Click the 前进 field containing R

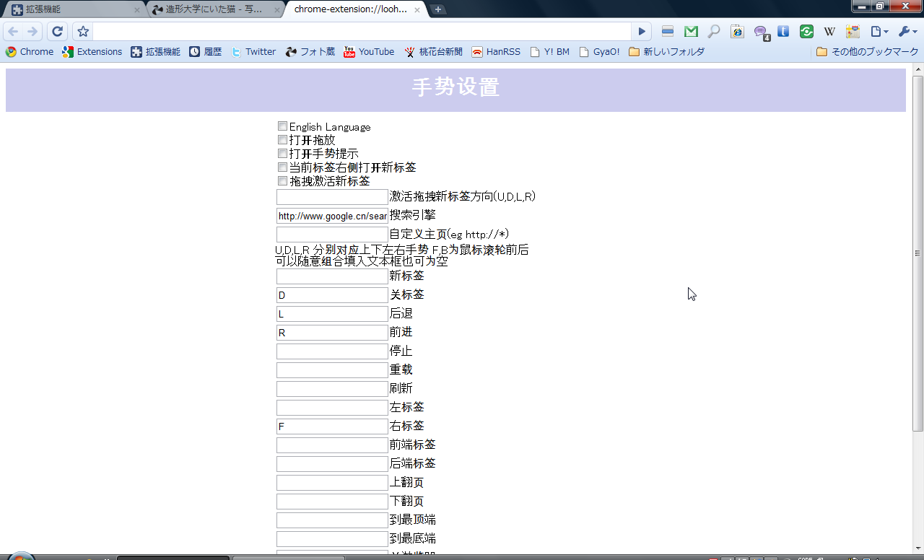pyautogui.click(x=332, y=333)
